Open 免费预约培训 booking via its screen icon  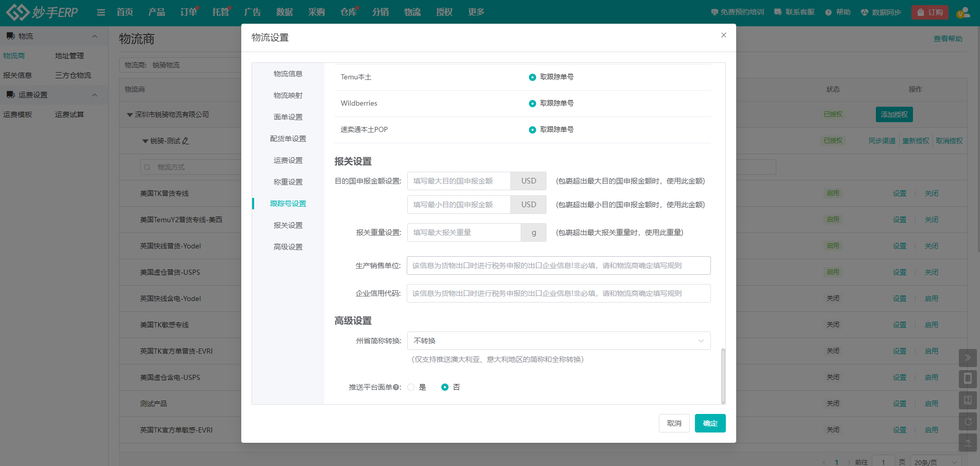coord(715,12)
